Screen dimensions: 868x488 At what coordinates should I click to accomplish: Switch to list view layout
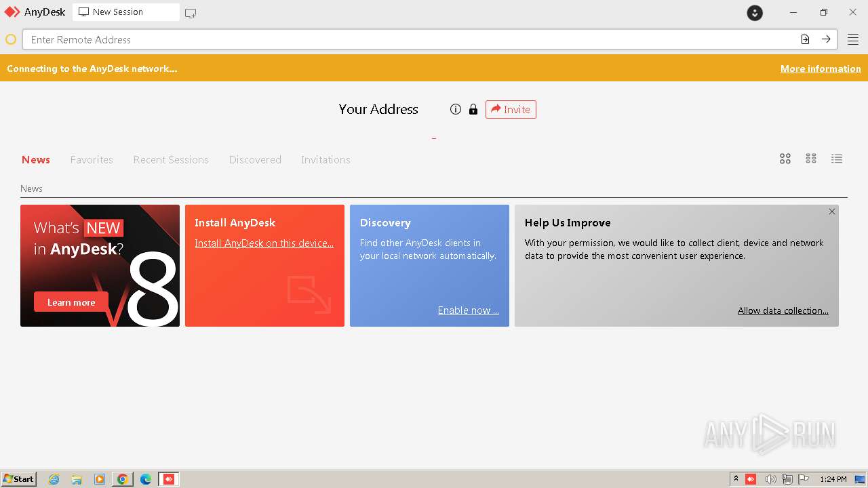click(837, 159)
